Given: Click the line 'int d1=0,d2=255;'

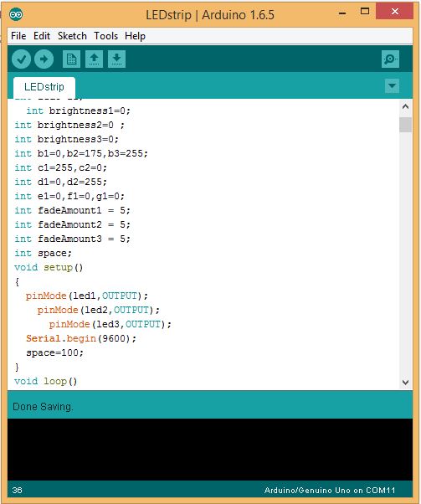Looking at the screenshot, I should pyautogui.click(x=60, y=182).
